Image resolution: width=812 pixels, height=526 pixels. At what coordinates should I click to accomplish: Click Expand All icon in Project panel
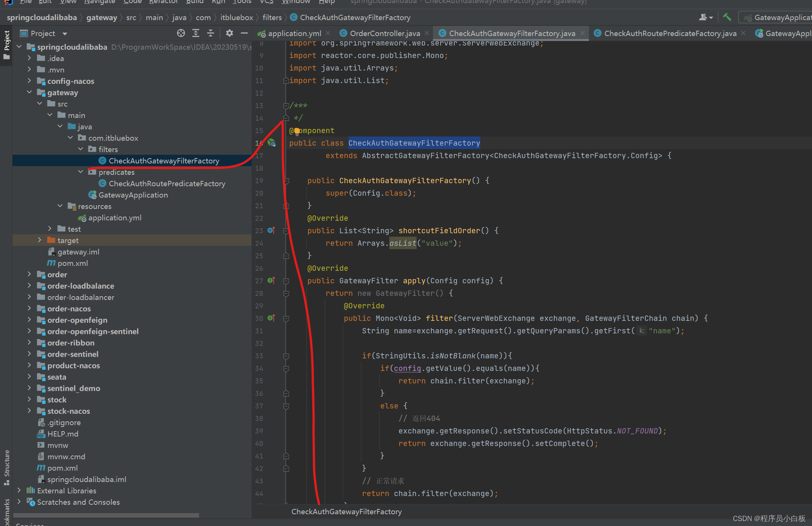(x=196, y=33)
